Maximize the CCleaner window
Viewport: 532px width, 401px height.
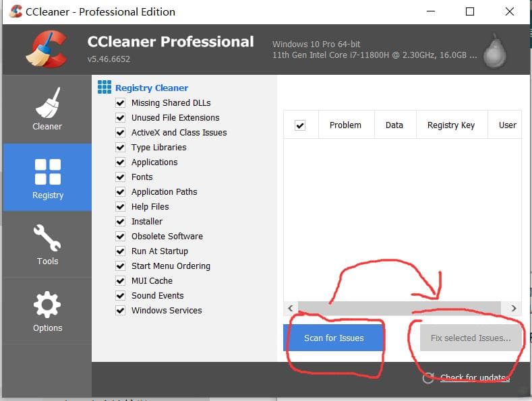tap(470, 11)
